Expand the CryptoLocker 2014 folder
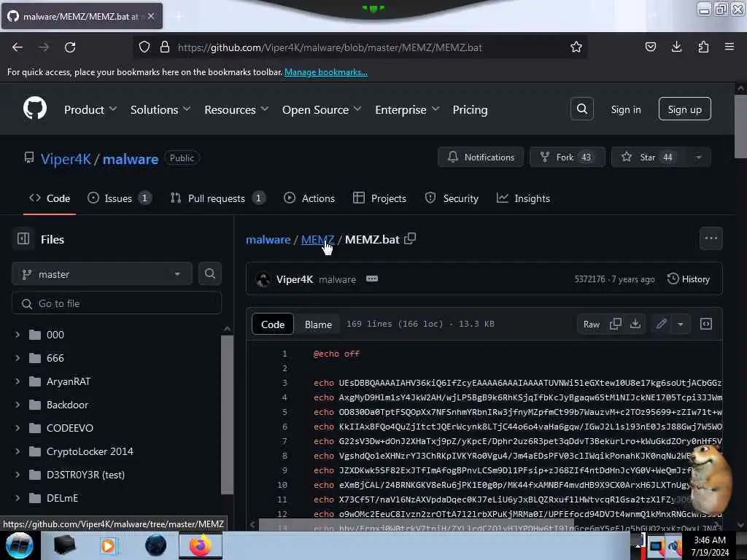The width and height of the screenshot is (747, 560). [18, 451]
